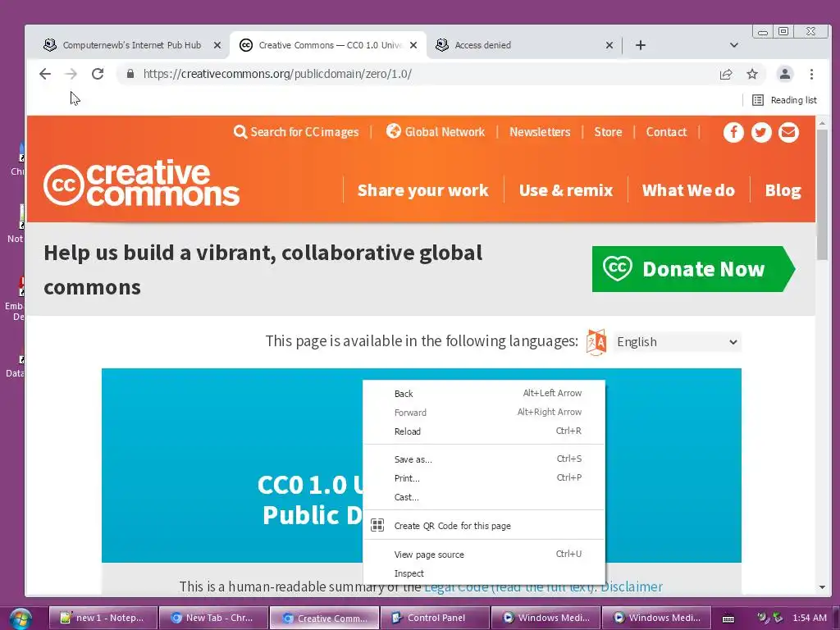Select the Creative Commons CC0 1.0 tab
The height and width of the screenshot is (630, 840).
[328, 45]
